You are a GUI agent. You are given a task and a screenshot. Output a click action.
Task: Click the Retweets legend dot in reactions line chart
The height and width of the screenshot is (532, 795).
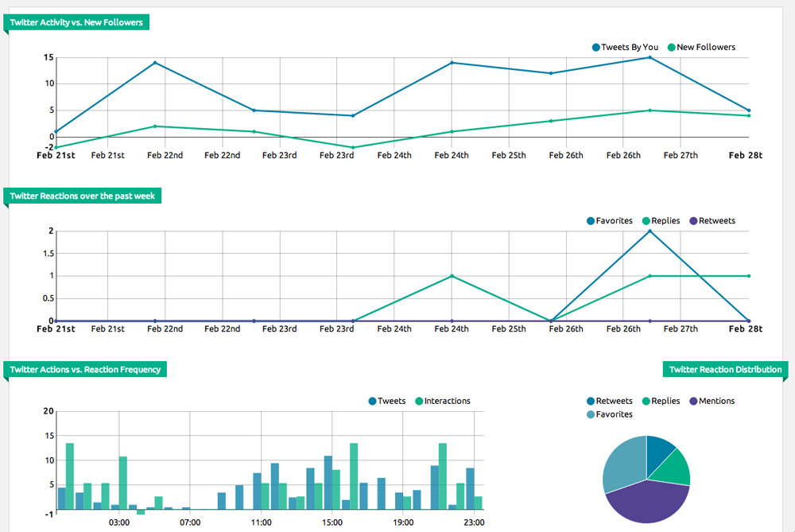(x=692, y=220)
